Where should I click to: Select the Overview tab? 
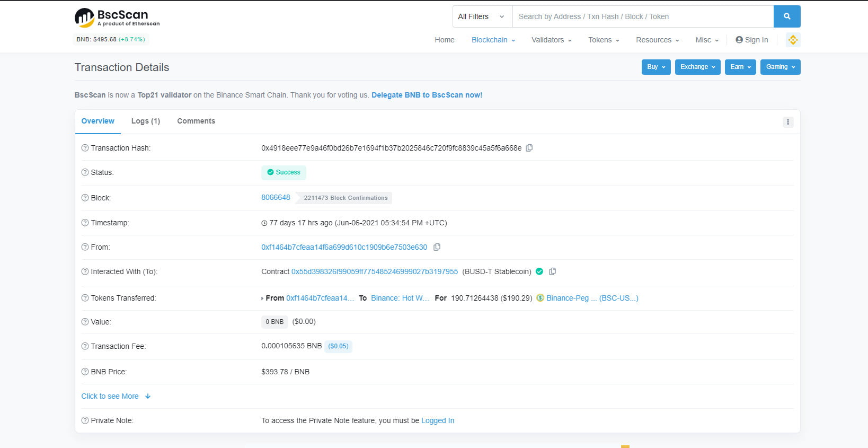tap(98, 121)
